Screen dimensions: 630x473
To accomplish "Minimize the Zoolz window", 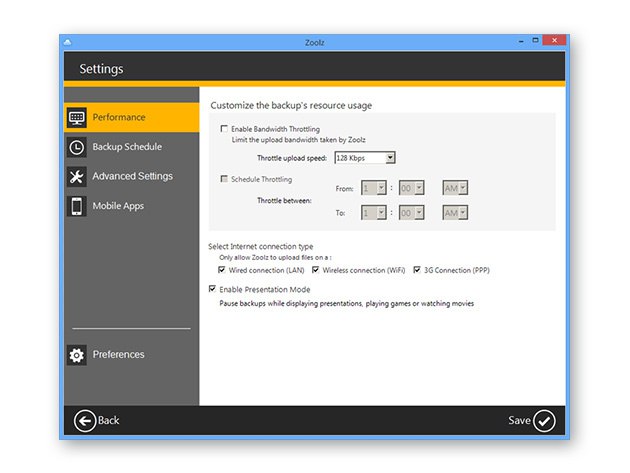I will [521, 41].
